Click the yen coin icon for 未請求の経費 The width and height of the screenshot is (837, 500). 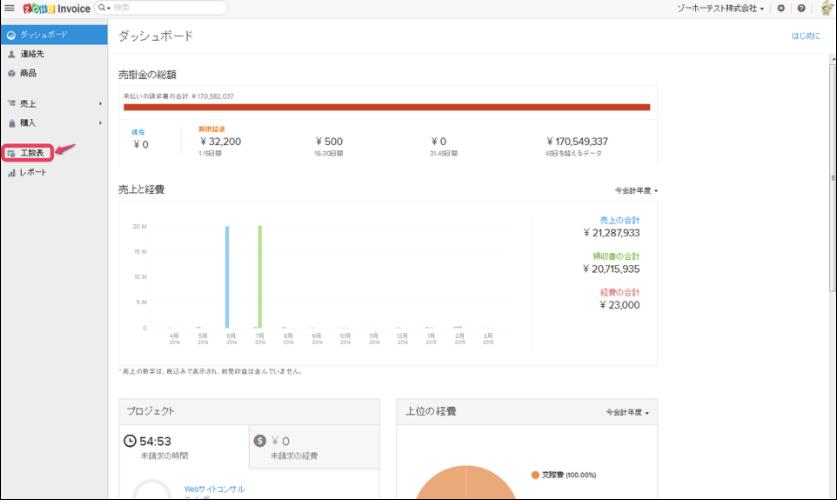pos(260,441)
